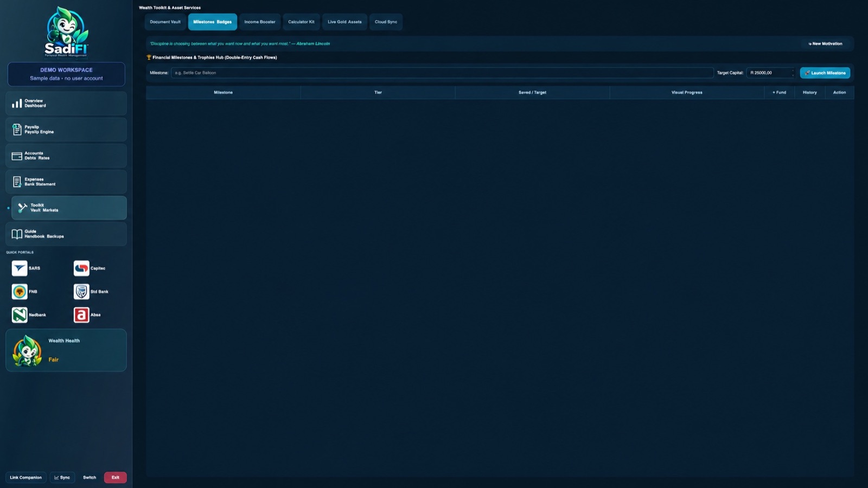Open the Overview Dashboard bar chart icon

tap(17, 103)
